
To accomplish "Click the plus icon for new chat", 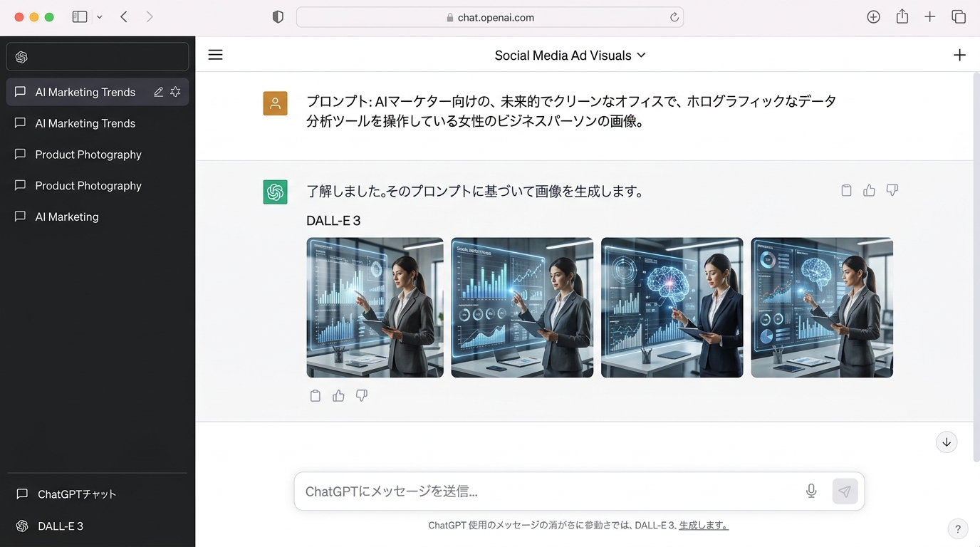I will tap(959, 55).
